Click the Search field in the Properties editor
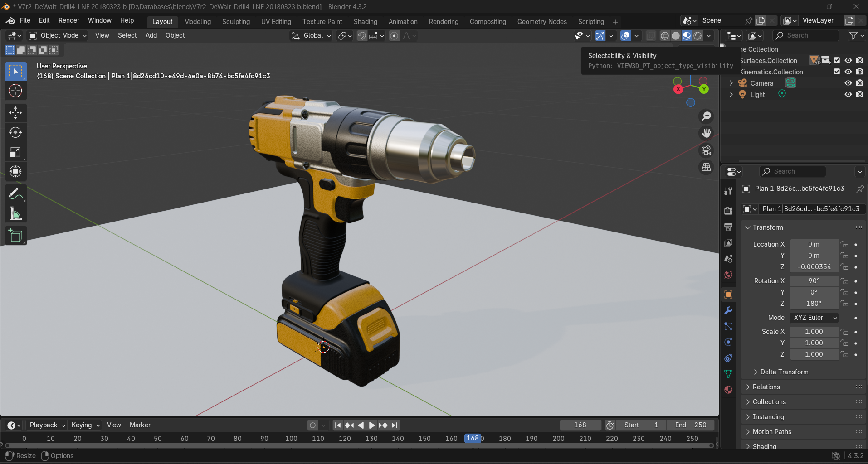The height and width of the screenshot is (464, 868). click(x=792, y=171)
